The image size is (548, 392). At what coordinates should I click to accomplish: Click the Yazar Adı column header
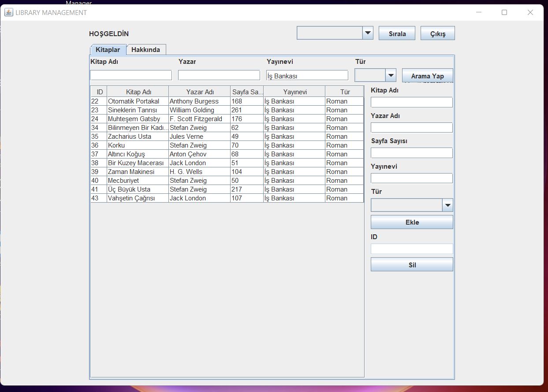point(199,91)
